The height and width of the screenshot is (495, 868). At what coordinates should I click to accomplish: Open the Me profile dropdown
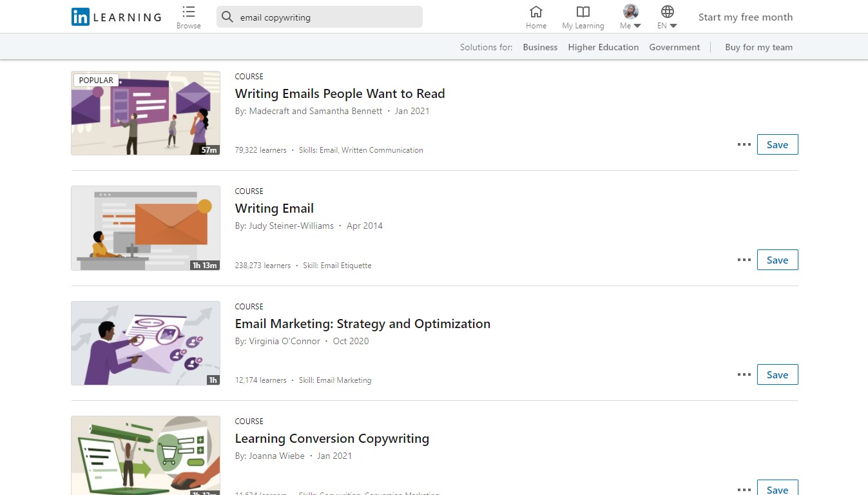click(630, 16)
